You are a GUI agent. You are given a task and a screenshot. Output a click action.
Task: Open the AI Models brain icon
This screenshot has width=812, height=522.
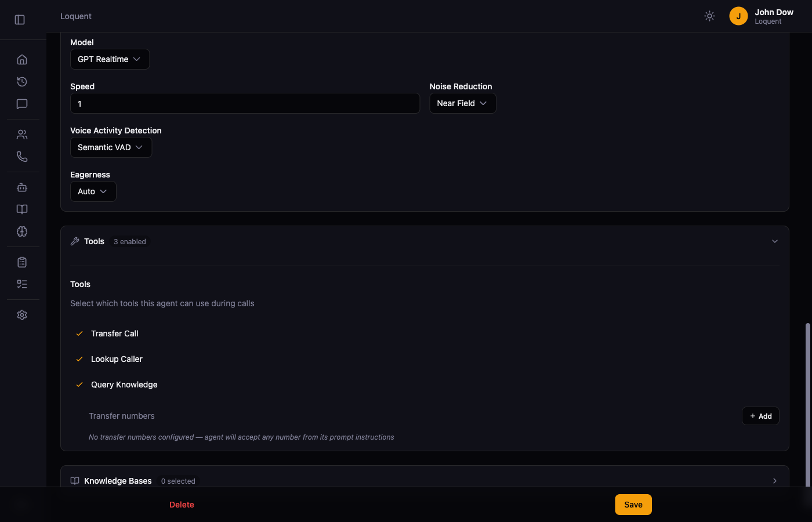click(21, 231)
